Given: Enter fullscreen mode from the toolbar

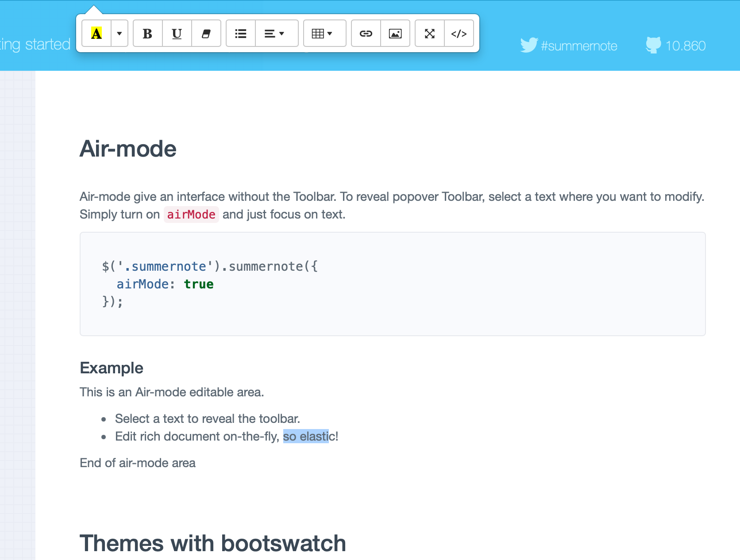Looking at the screenshot, I should (x=429, y=33).
